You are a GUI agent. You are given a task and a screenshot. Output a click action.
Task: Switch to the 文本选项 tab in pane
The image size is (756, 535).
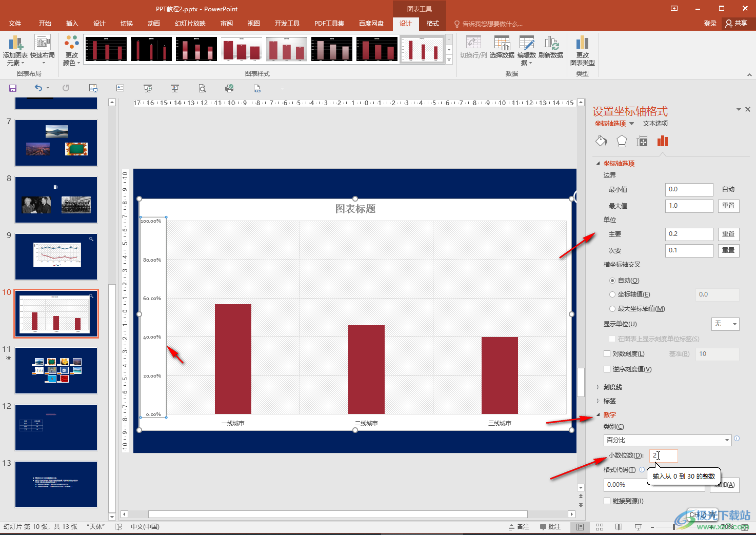tap(655, 124)
